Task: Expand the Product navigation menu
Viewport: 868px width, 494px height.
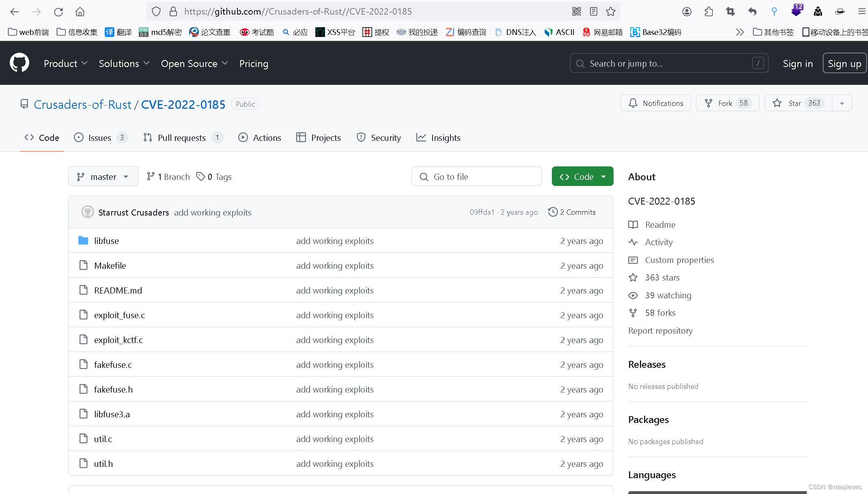Action: (65, 63)
